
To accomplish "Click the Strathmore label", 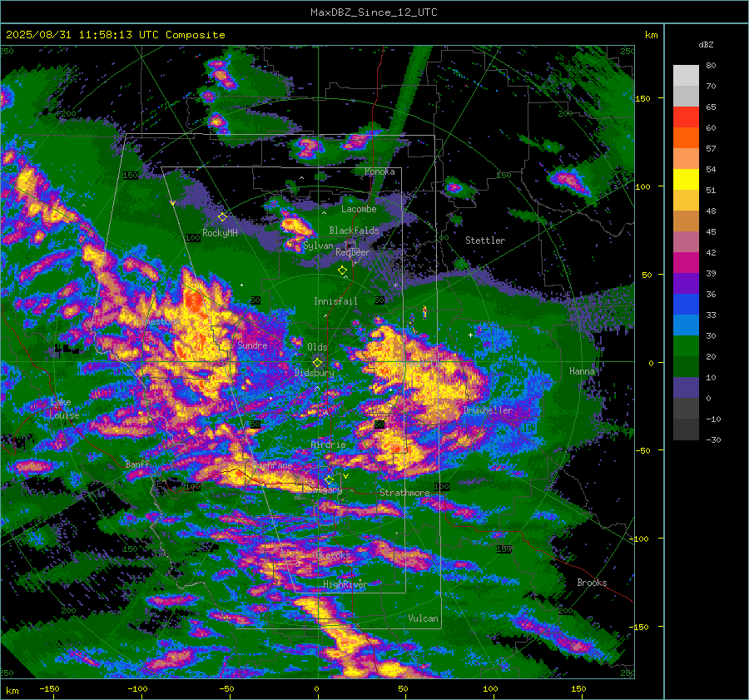I will tap(404, 492).
